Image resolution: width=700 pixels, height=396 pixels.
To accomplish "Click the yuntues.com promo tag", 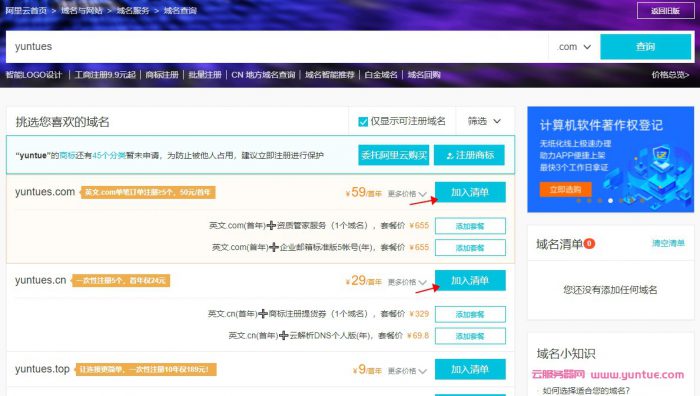I will click(x=147, y=192).
